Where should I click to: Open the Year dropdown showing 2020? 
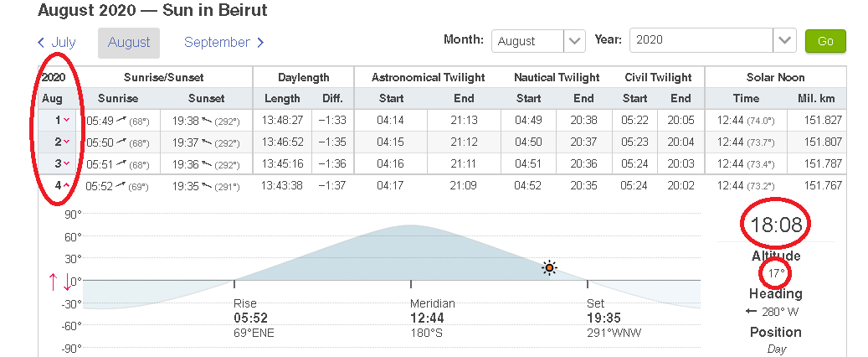click(713, 40)
